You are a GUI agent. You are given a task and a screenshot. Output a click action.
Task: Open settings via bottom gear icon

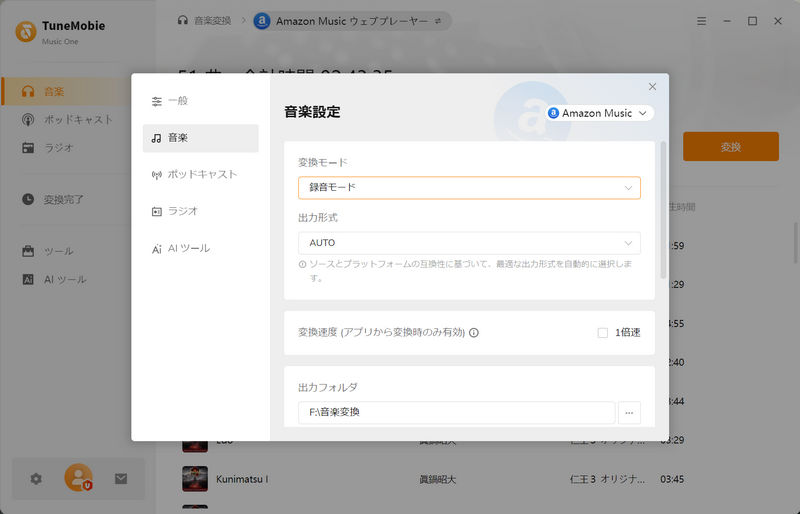[36, 479]
